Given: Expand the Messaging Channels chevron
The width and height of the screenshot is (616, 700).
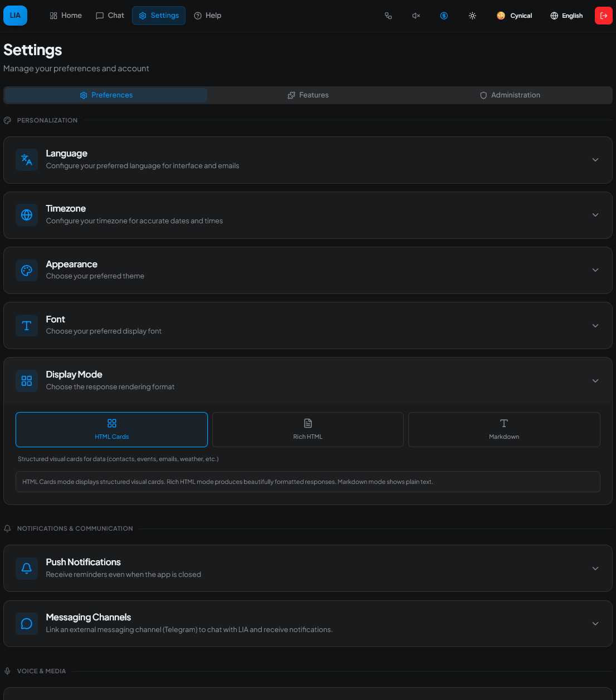Looking at the screenshot, I should coord(595,624).
